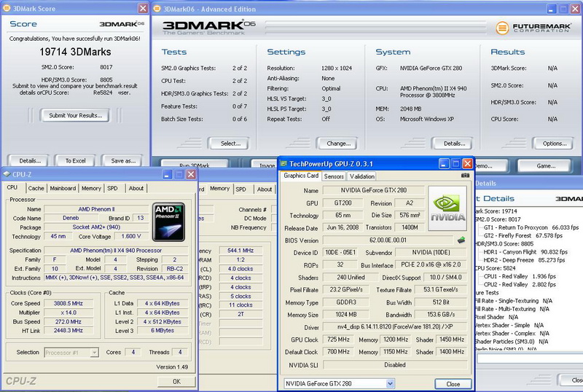
Task: Click OK button in CPU-Z
Action: (176, 381)
